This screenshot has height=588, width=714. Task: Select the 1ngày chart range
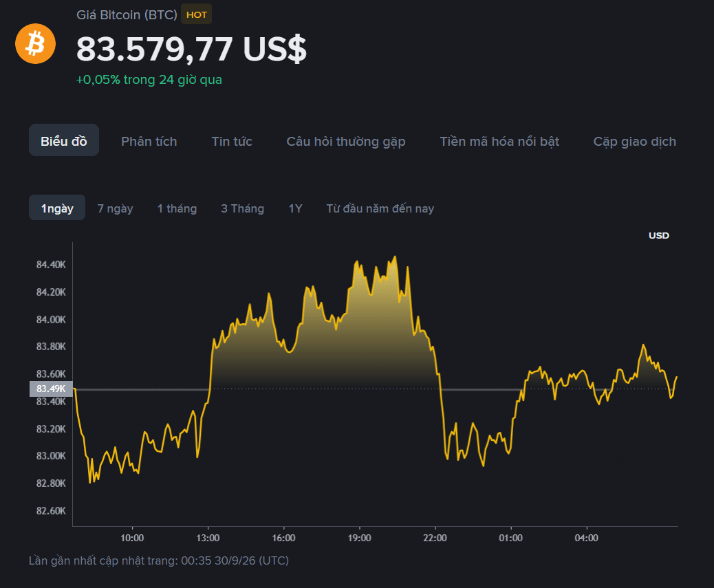(x=57, y=208)
